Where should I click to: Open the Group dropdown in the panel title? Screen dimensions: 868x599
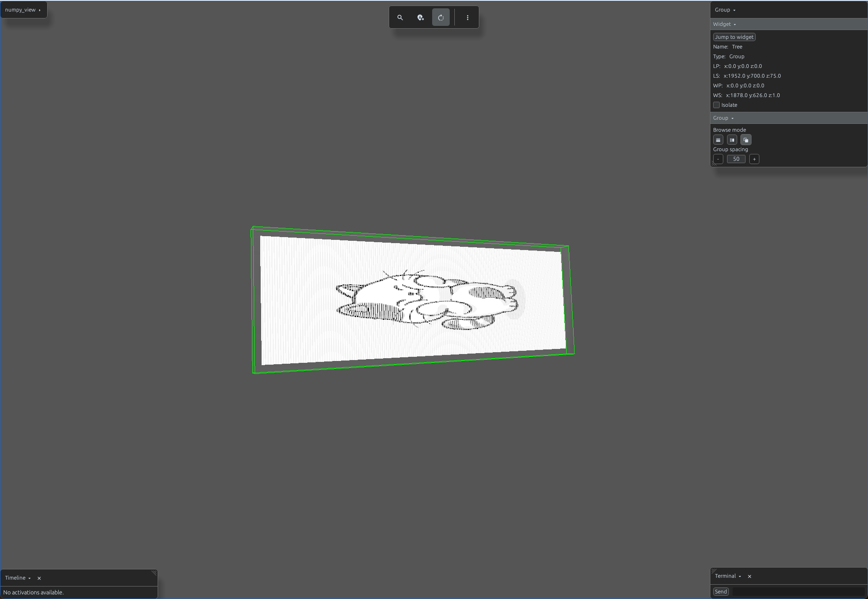tap(725, 10)
